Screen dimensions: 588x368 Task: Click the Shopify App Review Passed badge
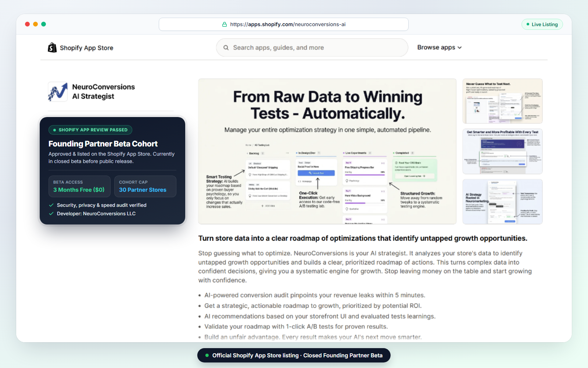(x=90, y=130)
